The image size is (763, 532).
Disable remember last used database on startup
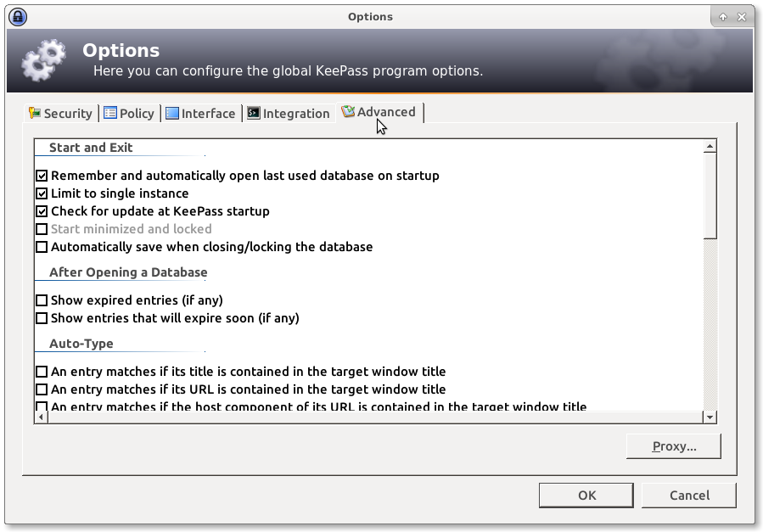coord(42,176)
